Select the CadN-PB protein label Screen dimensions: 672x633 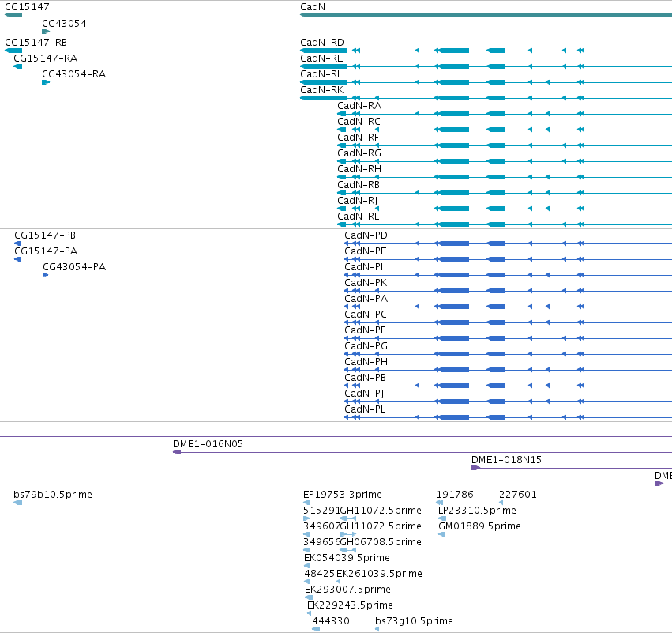point(365,378)
